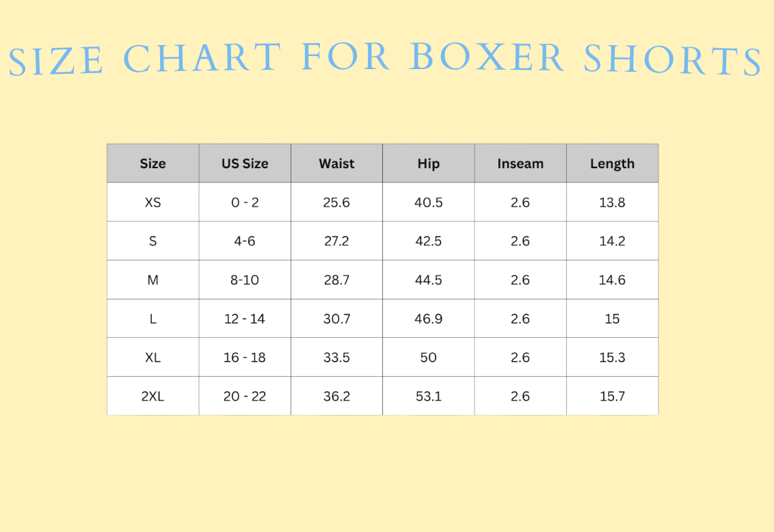The width and height of the screenshot is (774, 532).
Task: Select the Inseam column header
Action: point(520,163)
